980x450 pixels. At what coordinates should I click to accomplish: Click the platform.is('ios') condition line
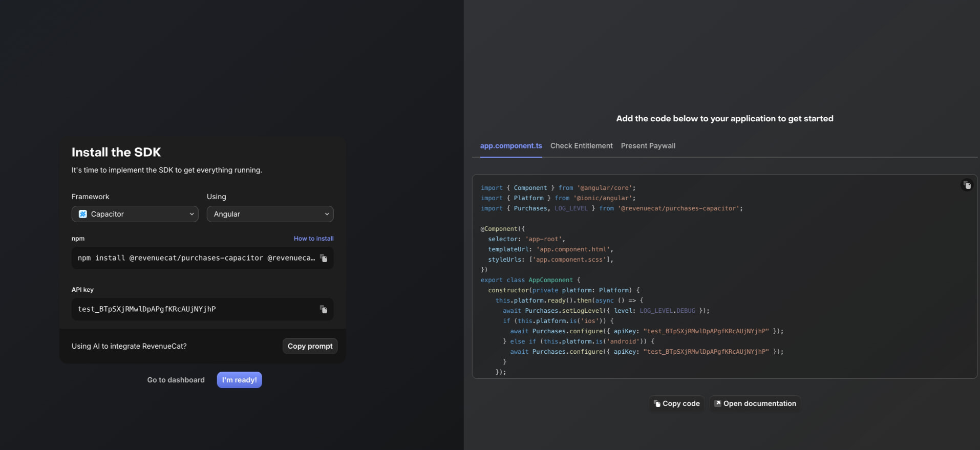(558, 321)
